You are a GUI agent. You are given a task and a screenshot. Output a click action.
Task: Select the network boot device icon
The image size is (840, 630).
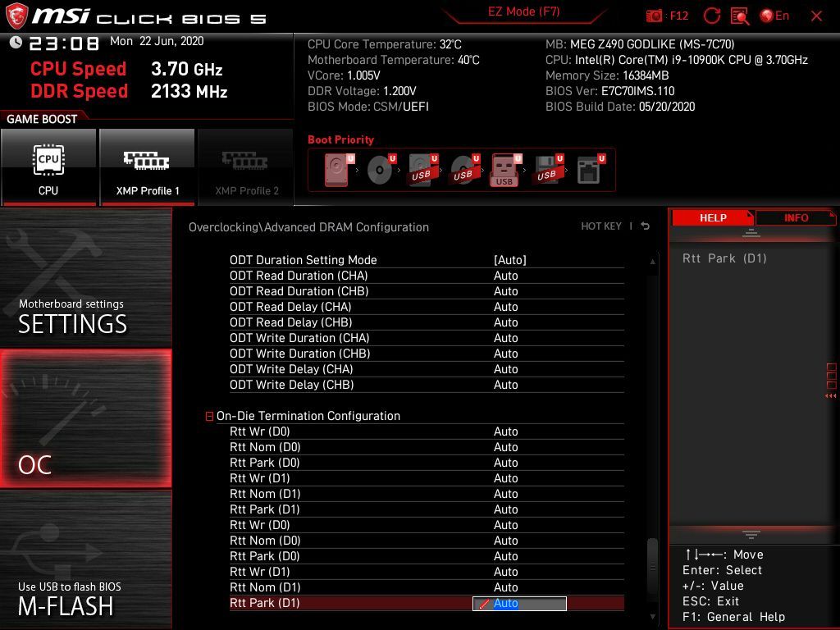tap(591, 170)
